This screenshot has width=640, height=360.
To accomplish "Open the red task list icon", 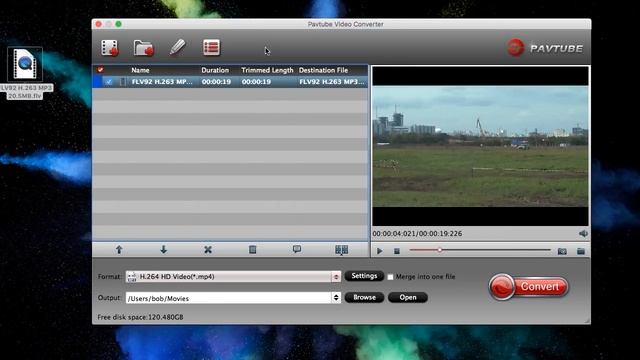I will [211, 47].
